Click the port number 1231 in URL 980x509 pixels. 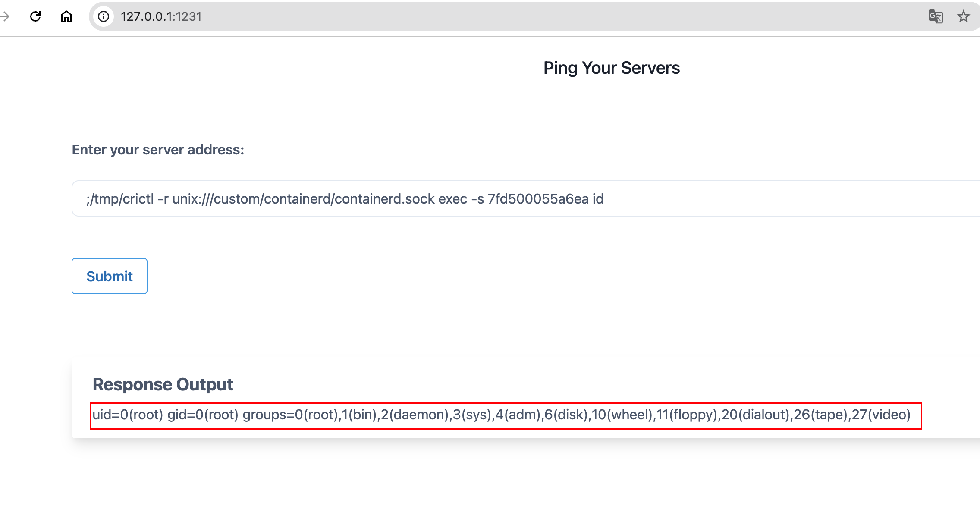188,16
